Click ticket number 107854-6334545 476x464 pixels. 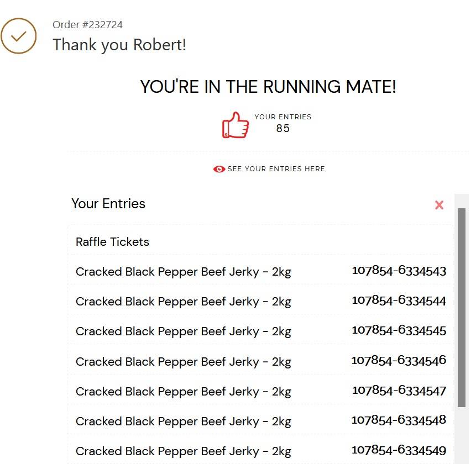[x=399, y=331]
